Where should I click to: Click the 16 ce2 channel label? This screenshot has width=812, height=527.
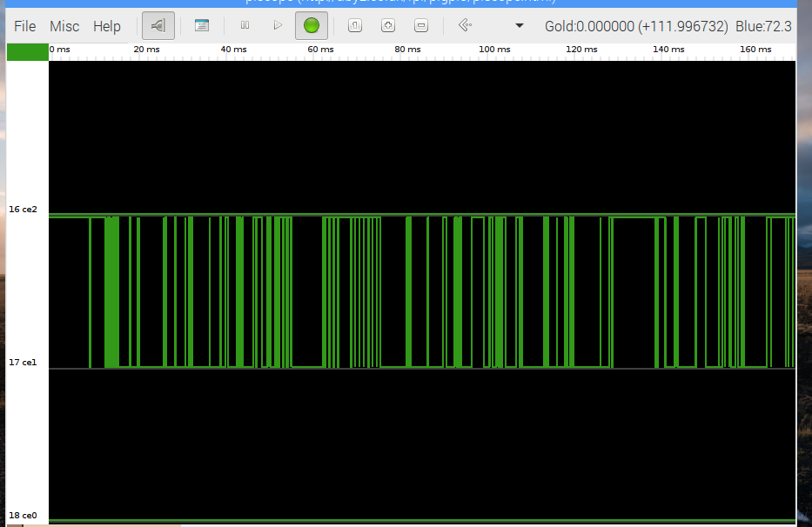coord(23,209)
